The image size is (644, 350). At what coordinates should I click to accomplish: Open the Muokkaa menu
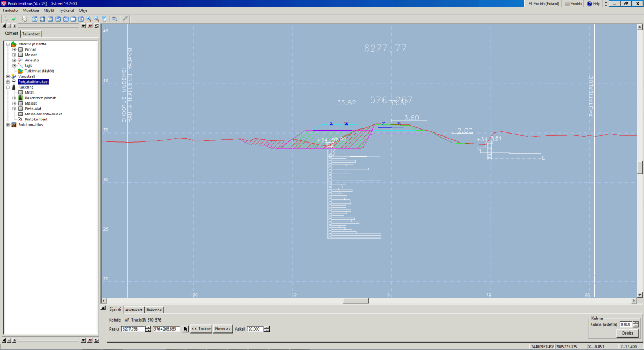click(x=31, y=10)
